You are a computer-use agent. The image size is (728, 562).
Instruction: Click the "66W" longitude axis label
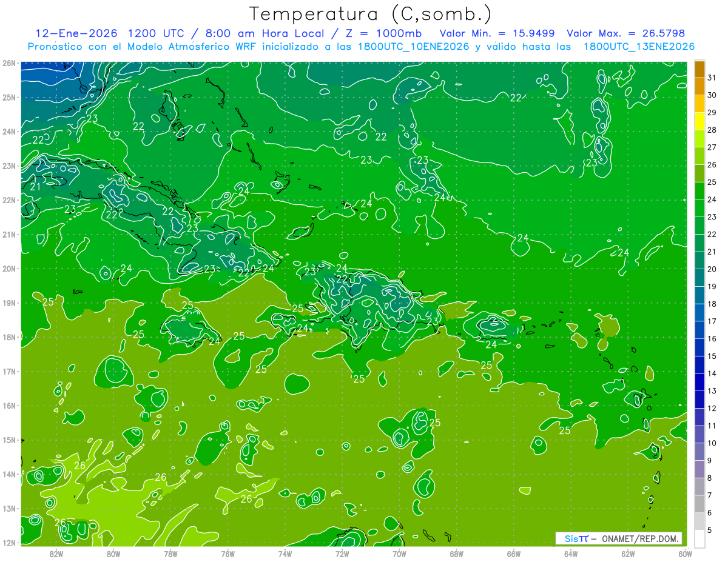coord(513,554)
